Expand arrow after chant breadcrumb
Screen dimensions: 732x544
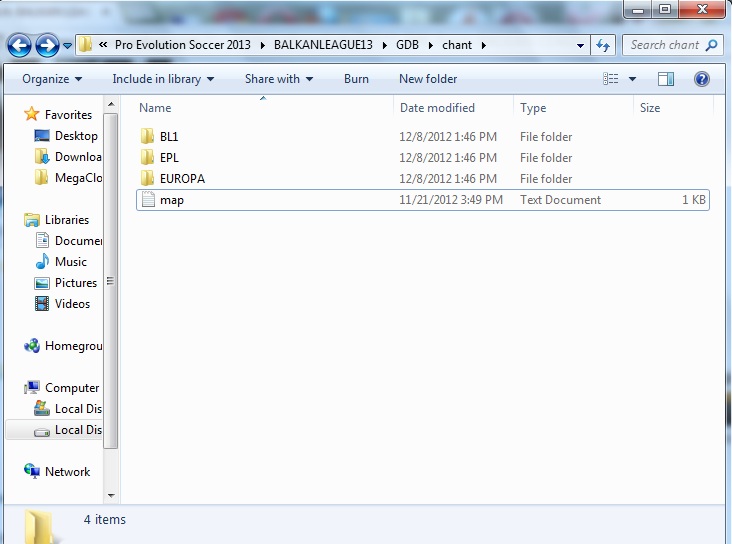(484, 45)
